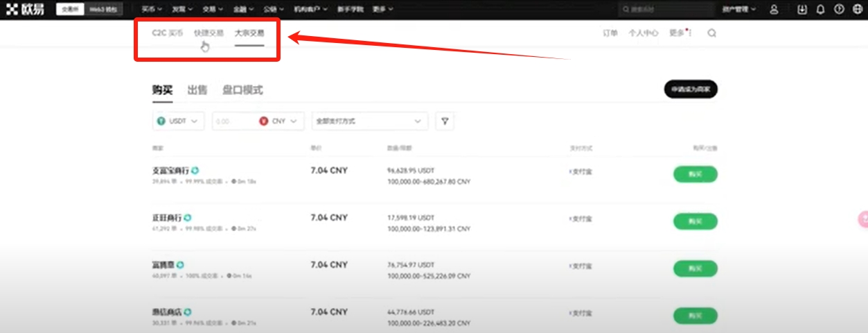Click the funnel filter icon
Viewport: 868px width, 333px height.
click(x=445, y=121)
